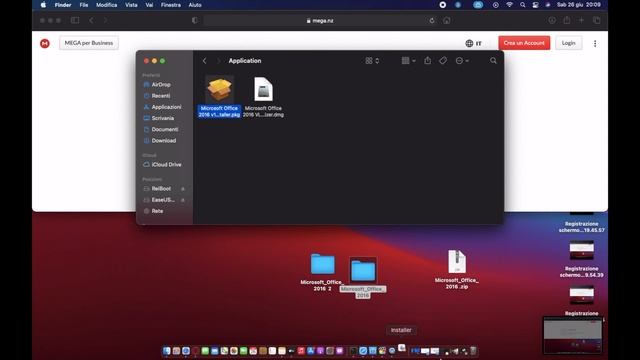The image size is (640, 360).
Task: Open Spotlight search from the menu bar
Action: [522, 5]
